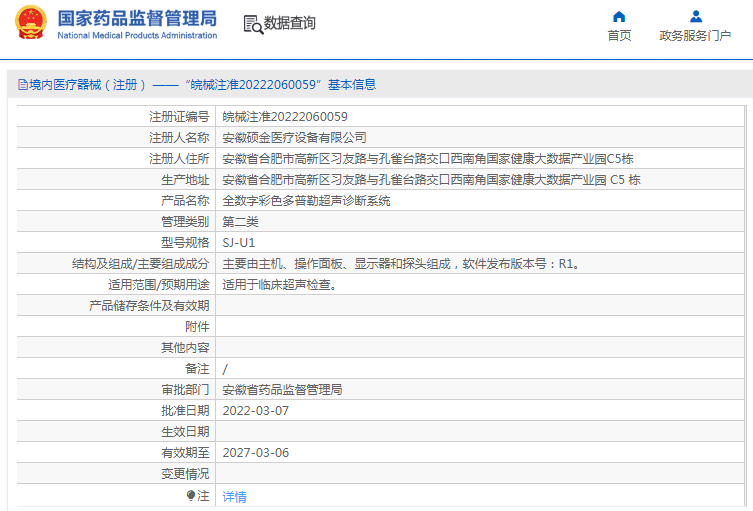Click the 产品名称 row label
Screen dimensions: 753x511
click(x=185, y=201)
